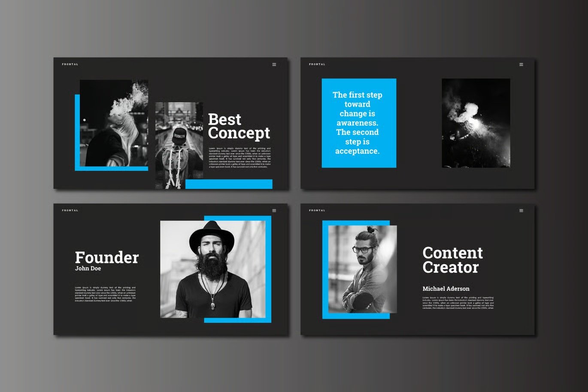The image size is (588, 392).
Task: Open hamburger menu on quote slide
Action: (521, 64)
